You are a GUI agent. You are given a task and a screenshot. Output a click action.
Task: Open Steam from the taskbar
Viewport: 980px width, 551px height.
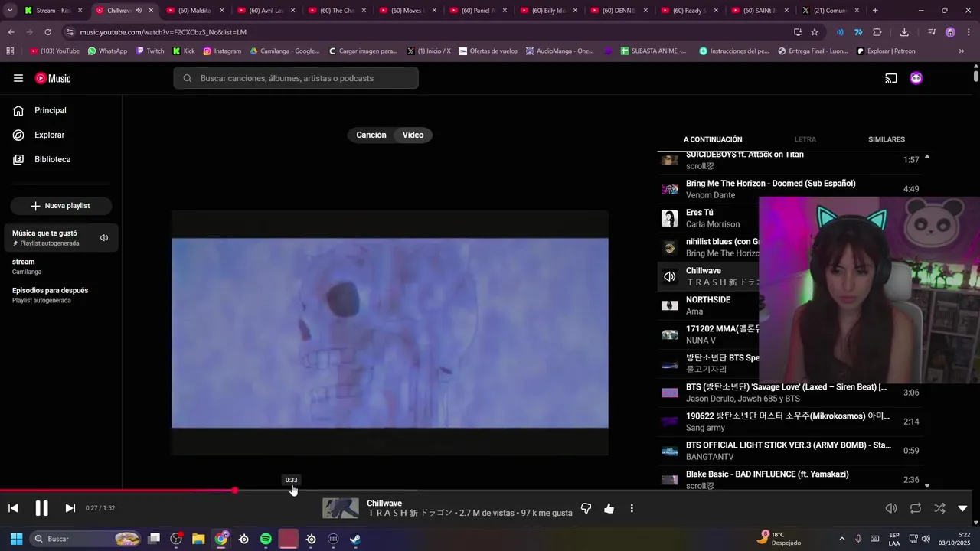point(355,539)
